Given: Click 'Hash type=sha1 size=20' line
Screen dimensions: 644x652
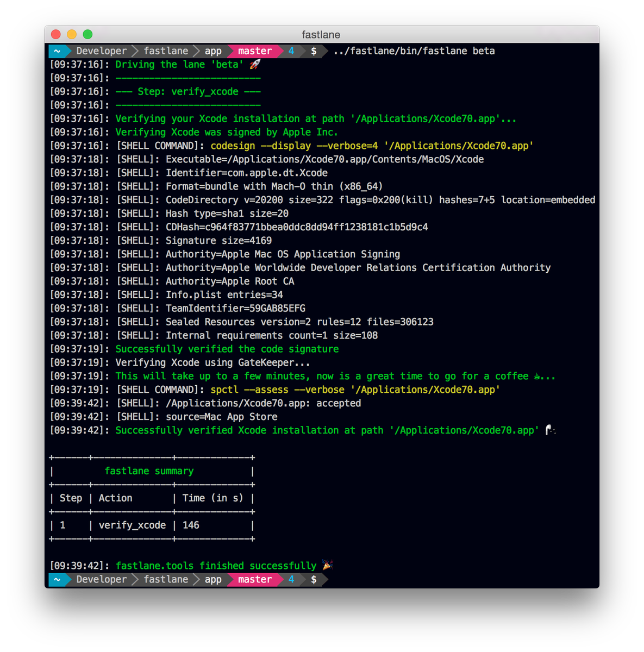Looking at the screenshot, I should [227, 214].
